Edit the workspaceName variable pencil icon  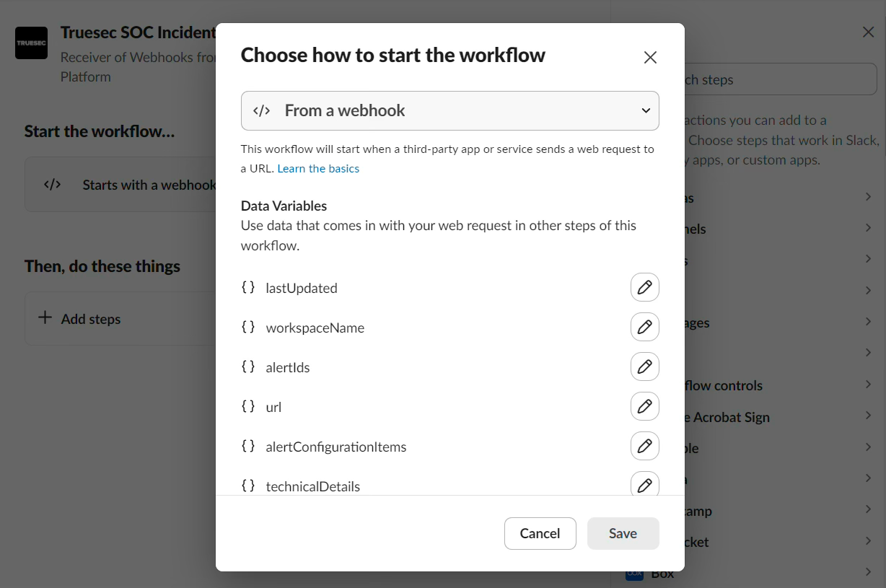coord(644,327)
